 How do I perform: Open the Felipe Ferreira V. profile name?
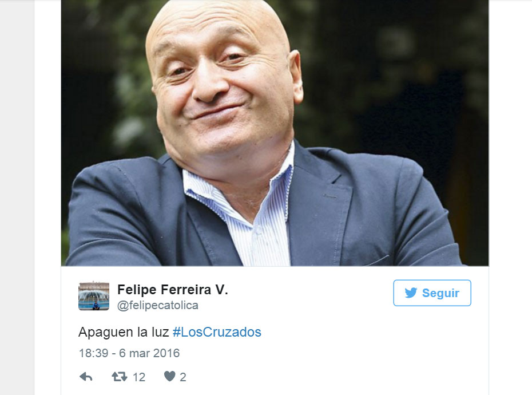click(172, 290)
